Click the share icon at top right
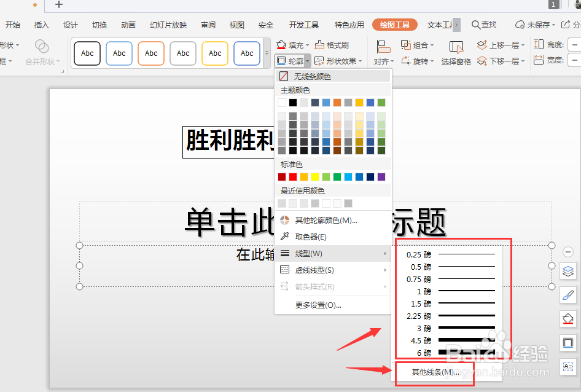This screenshot has width=581, height=392. [566, 25]
